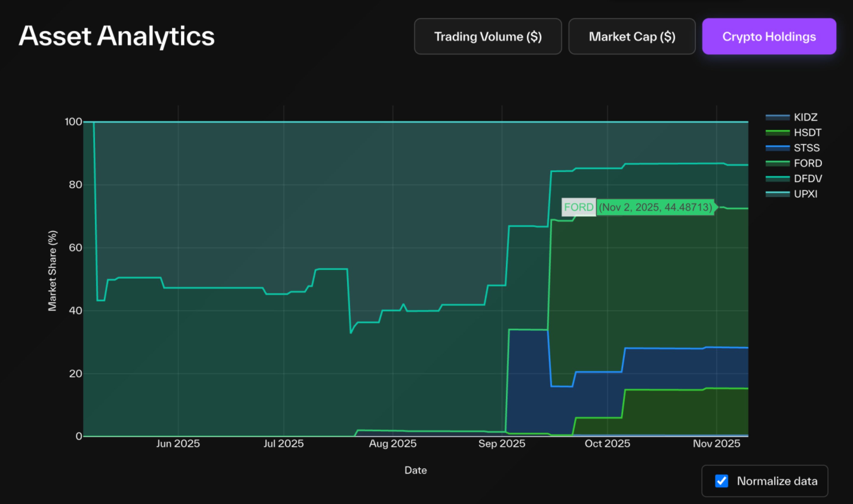
Task: Toggle UPXI series legend label
Action: [805, 194]
